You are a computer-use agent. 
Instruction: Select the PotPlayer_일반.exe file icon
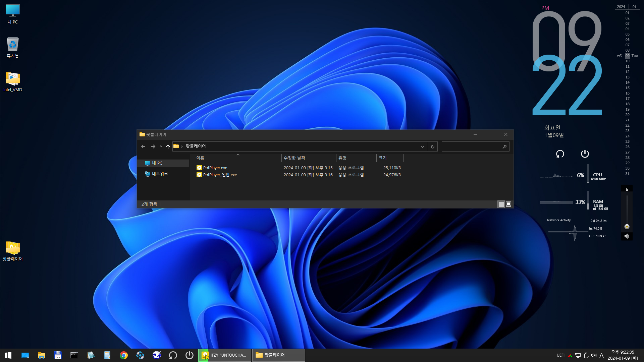point(199,175)
